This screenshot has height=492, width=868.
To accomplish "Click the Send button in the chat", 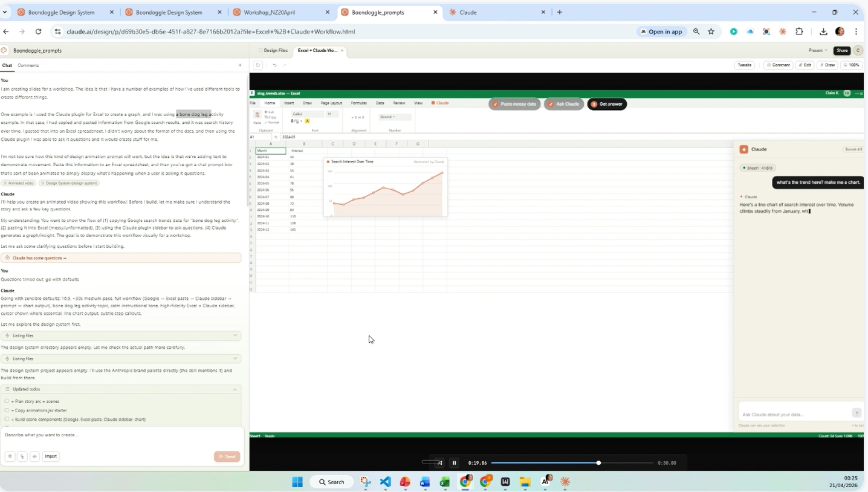I will pyautogui.click(x=227, y=456).
